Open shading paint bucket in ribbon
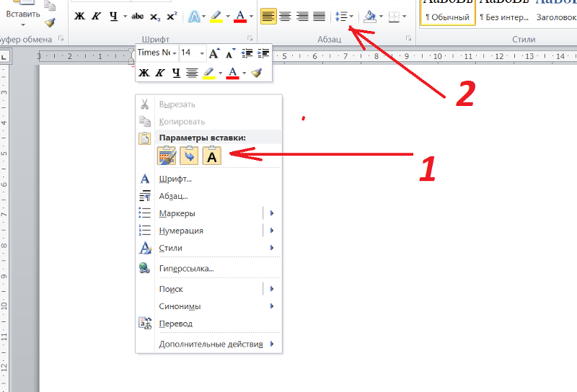The height and width of the screenshot is (392, 577). 369,17
